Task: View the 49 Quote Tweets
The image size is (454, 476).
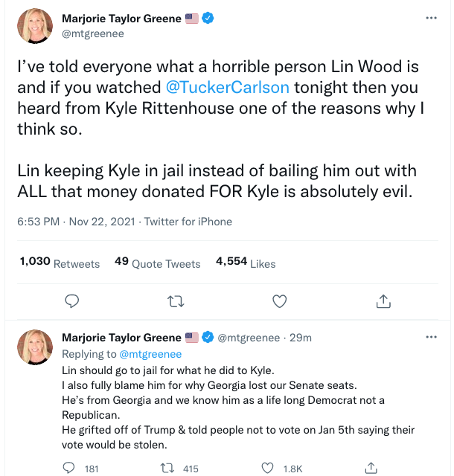Action: click(158, 263)
